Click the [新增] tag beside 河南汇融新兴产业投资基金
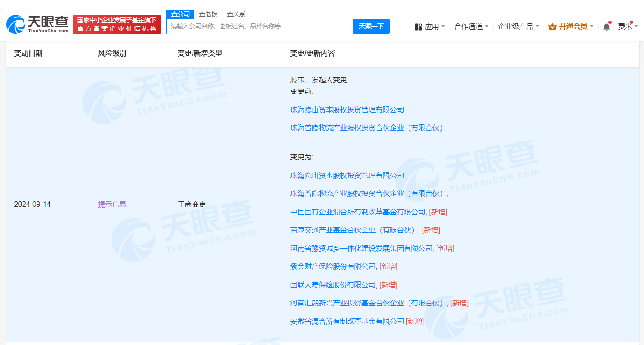The width and height of the screenshot is (644, 345). click(x=459, y=303)
